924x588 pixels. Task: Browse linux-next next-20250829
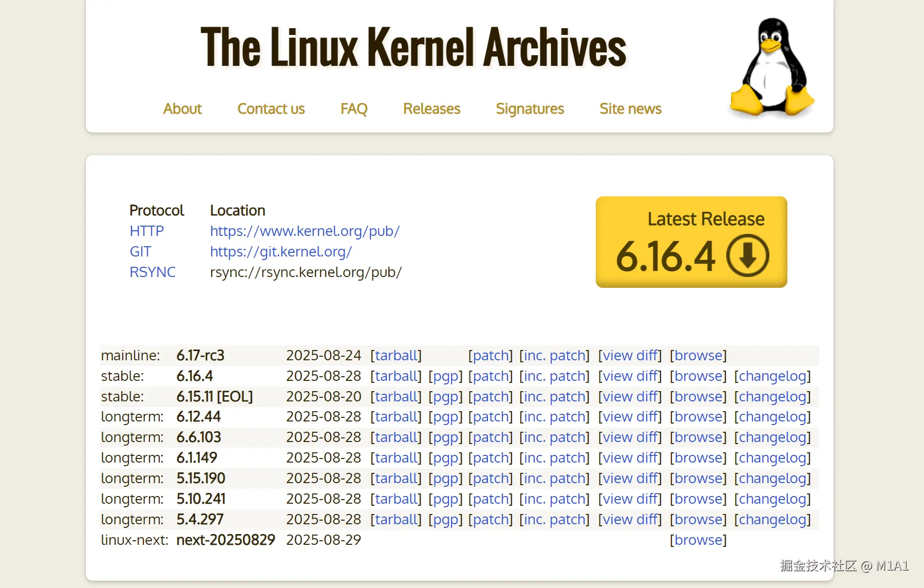tap(699, 540)
